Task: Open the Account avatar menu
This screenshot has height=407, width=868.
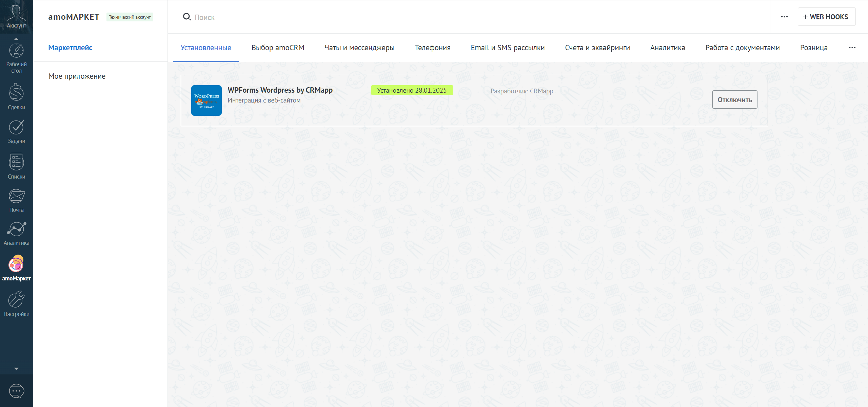Action: 16,17
